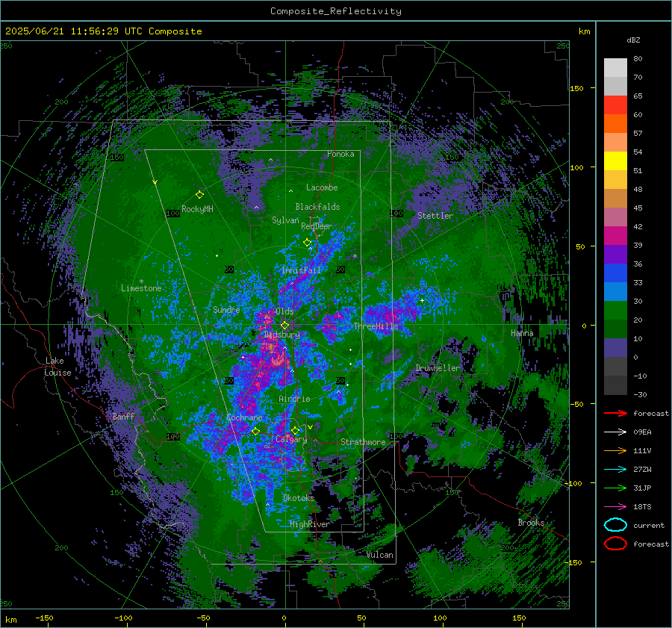Viewport: 672px width, 628px height.
Task: Click the Drumheller city label
Action: pos(438,368)
